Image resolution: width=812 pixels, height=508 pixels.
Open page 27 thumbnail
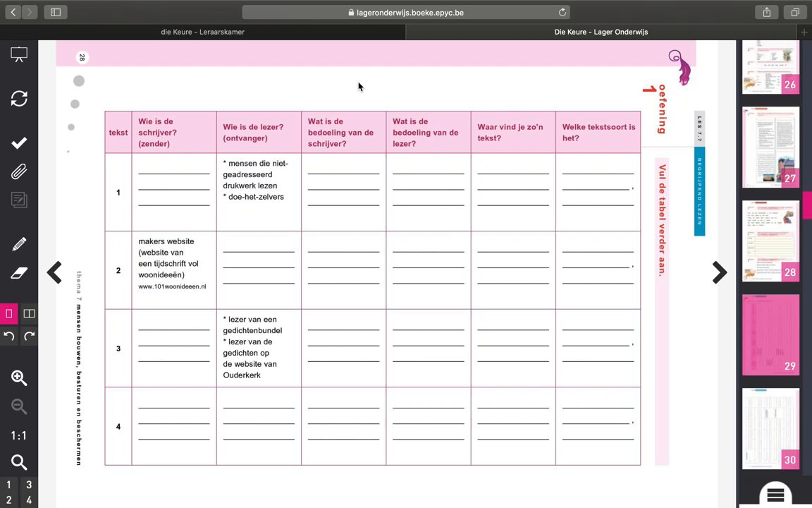[x=770, y=147]
